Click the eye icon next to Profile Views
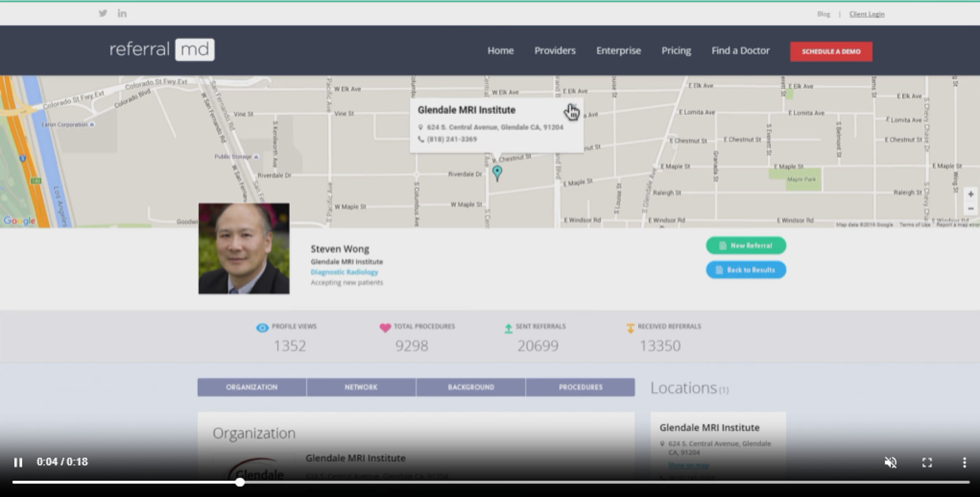Screen dimensions: 980x497 261,327
